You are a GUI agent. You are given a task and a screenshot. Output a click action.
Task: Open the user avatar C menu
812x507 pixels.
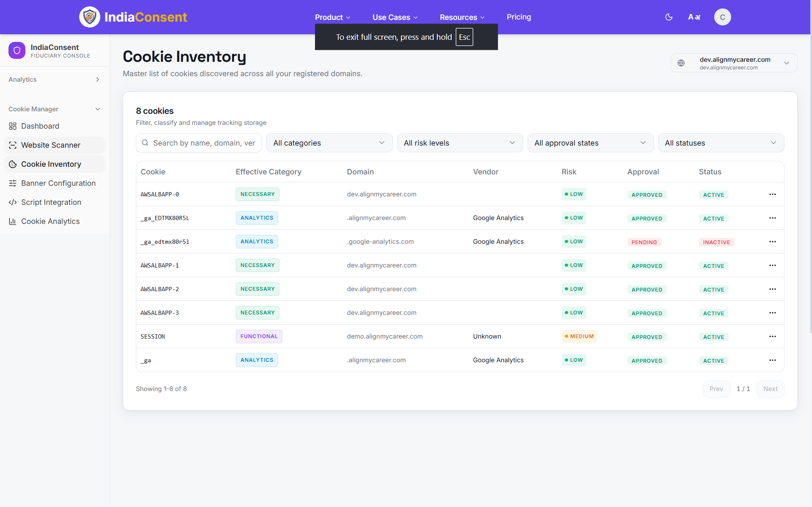pyautogui.click(x=722, y=17)
